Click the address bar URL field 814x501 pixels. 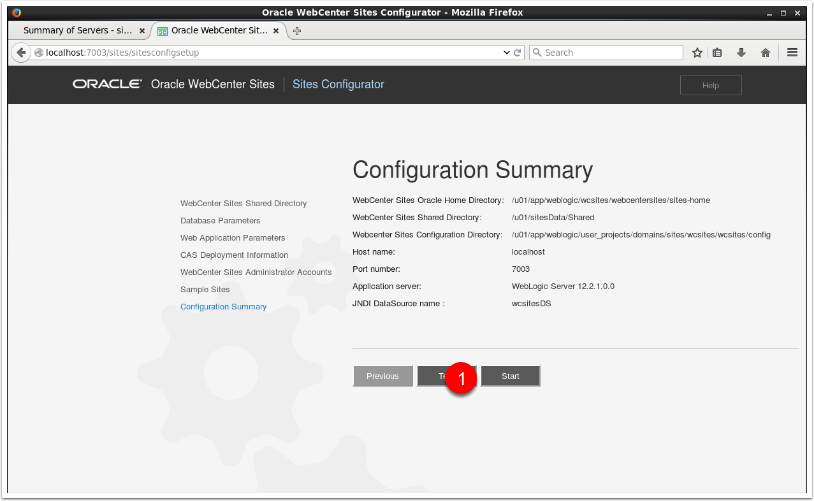point(270,52)
